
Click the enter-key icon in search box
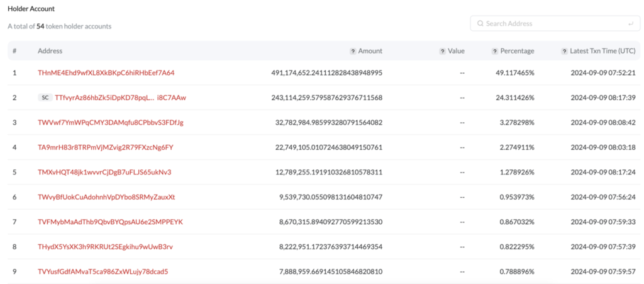pos(631,24)
